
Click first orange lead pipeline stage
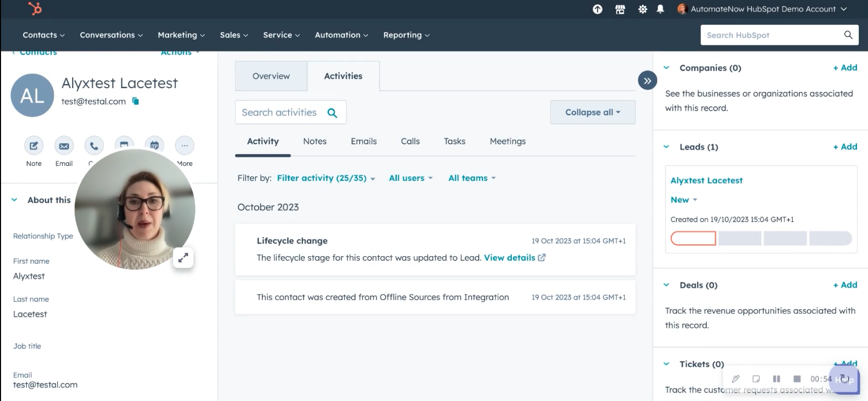tap(693, 238)
